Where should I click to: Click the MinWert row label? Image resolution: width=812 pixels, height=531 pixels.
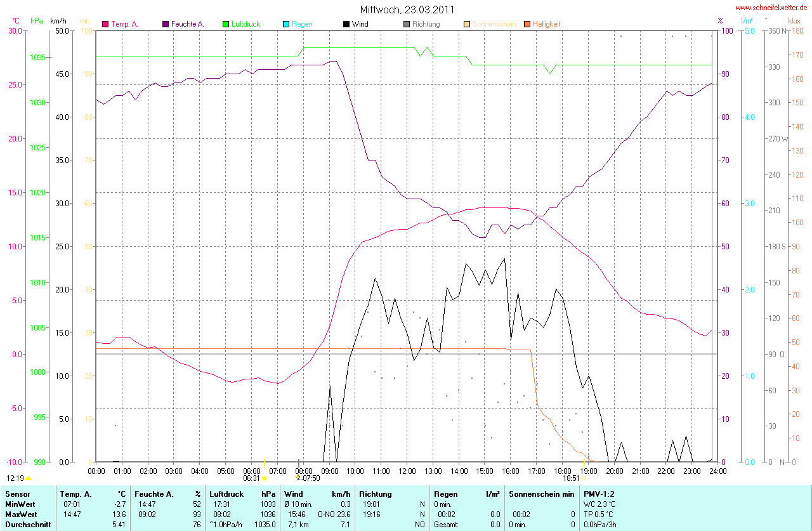(x=20, y=504)
